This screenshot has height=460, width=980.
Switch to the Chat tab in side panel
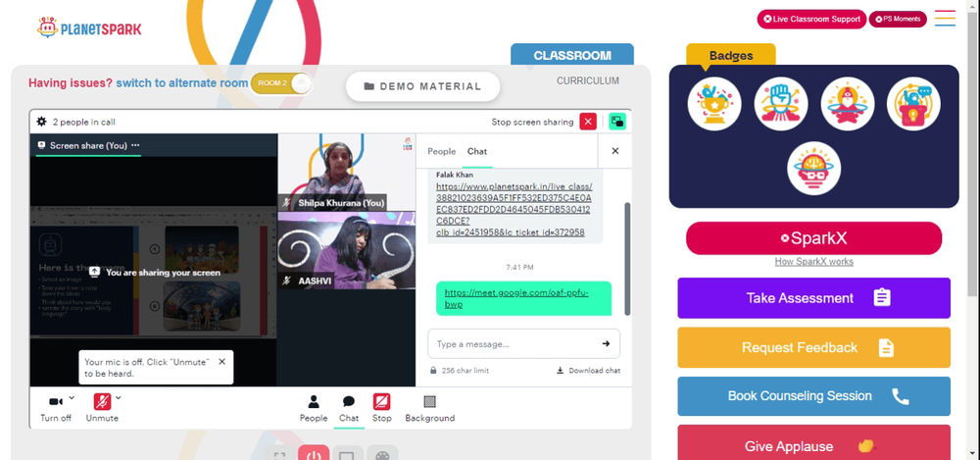click(x=477, y=151)
